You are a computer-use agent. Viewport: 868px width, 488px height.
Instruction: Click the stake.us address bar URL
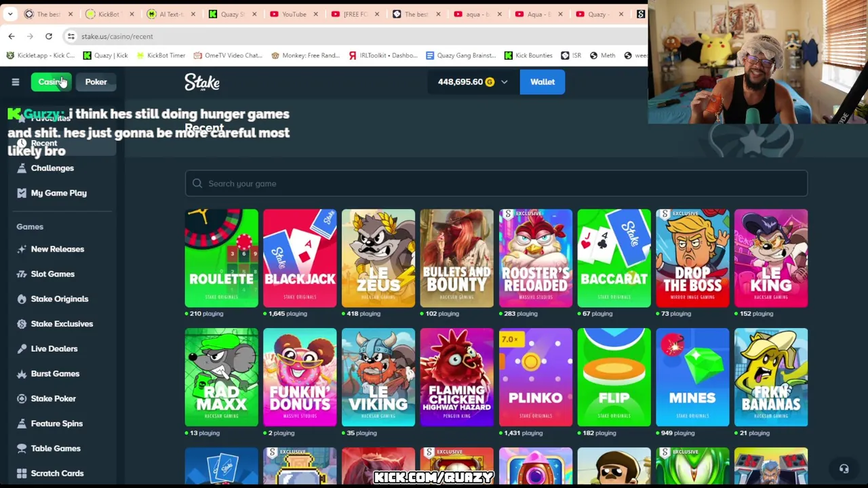coord(117,37)
